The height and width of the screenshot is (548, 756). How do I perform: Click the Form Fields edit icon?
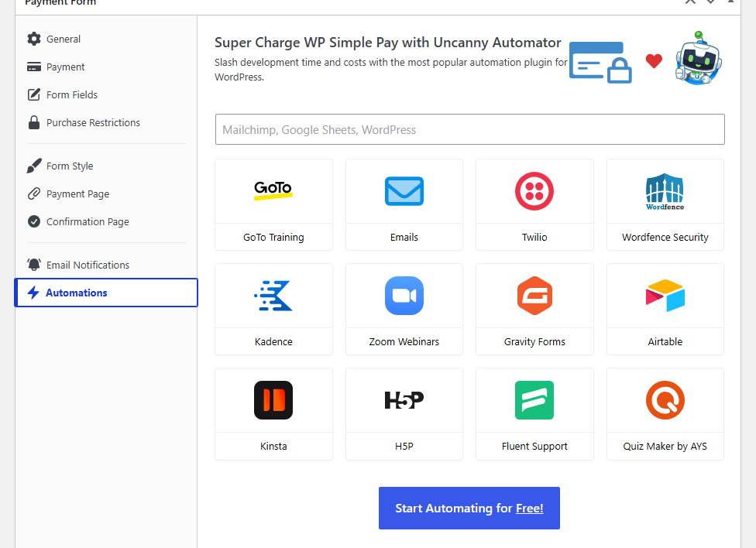pyautogui.click(x=34, y=94)
